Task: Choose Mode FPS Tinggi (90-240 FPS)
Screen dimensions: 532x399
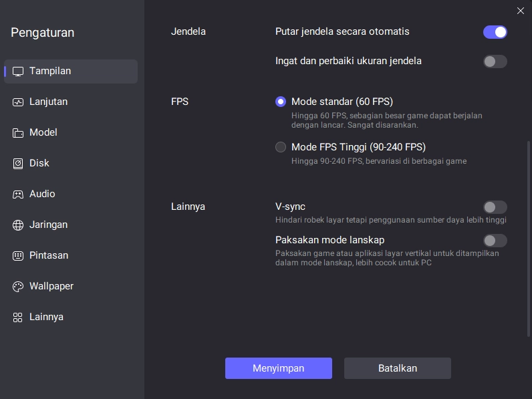Action: pyautogui.click(x=281, y=147)
